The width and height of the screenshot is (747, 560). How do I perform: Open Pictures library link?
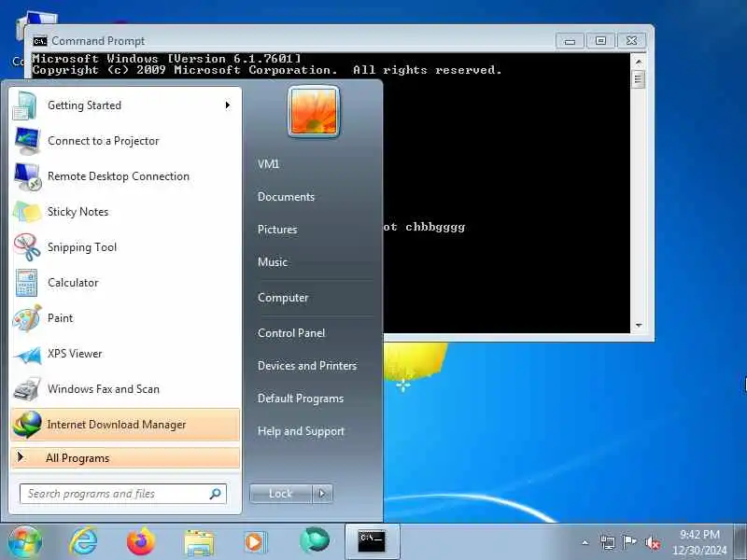(x=277, y=230)
